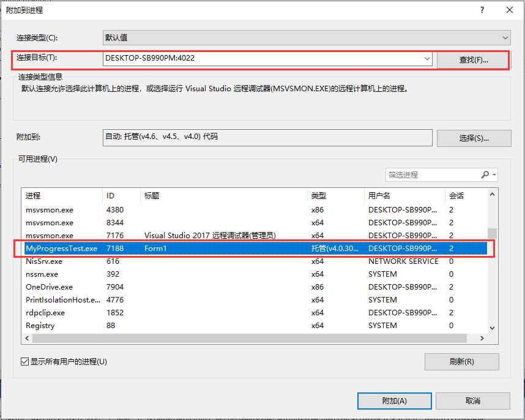Click the vertical scrollbar thumb of process list
Image resolution: width=525 pixels, height=420 pixels.
tap(492, 233)
